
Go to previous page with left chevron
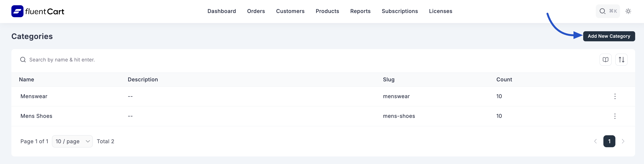(595, 141)
